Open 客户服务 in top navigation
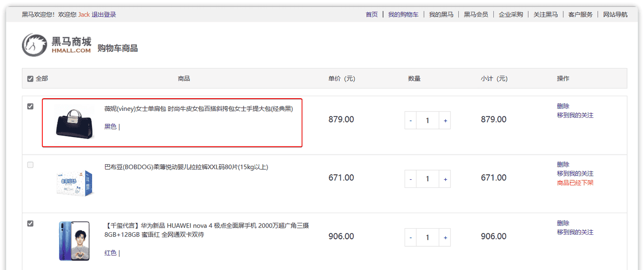Screen dimensions: 644x270 coord(581,15)
